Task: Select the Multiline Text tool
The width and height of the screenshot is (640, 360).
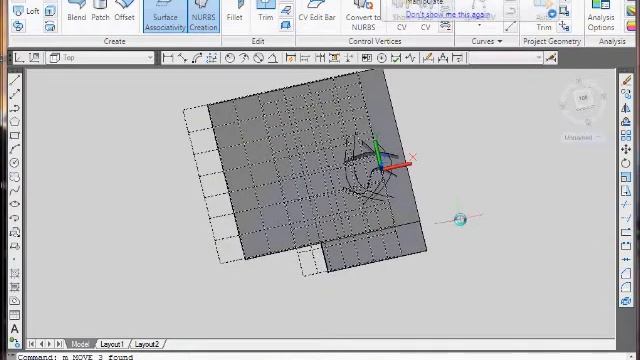Action: (x=15, y=329)
